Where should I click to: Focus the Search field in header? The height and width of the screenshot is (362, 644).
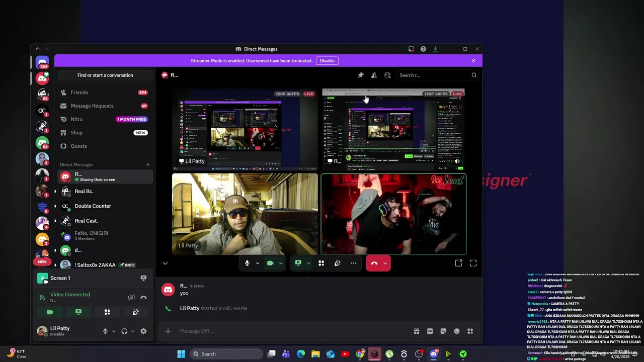click(x=437, y=75)
